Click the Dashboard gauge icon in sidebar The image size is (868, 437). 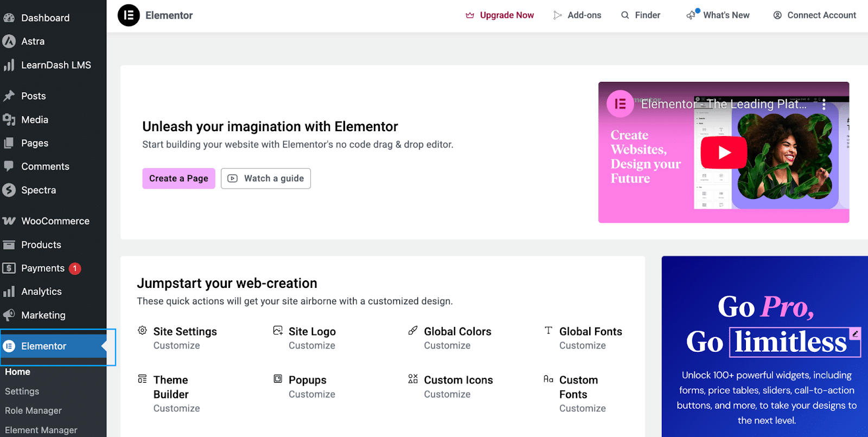click(x=9, y=18)
